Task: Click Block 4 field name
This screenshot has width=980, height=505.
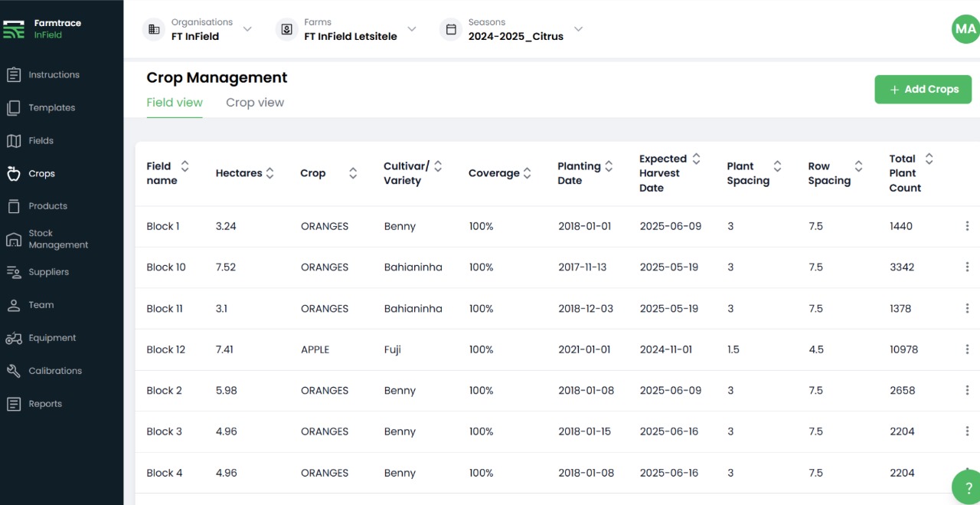Action: [165, 473]
